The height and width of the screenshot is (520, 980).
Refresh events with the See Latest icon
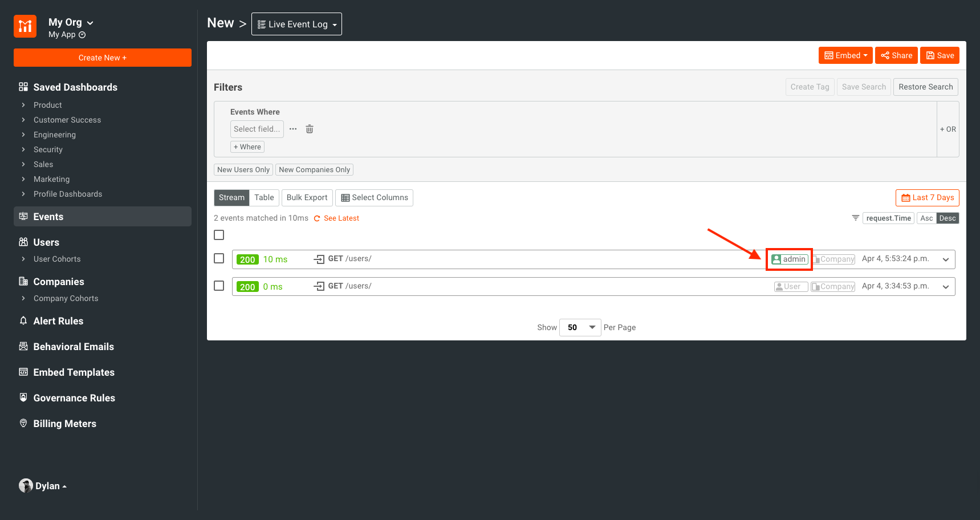coord(317,218)
